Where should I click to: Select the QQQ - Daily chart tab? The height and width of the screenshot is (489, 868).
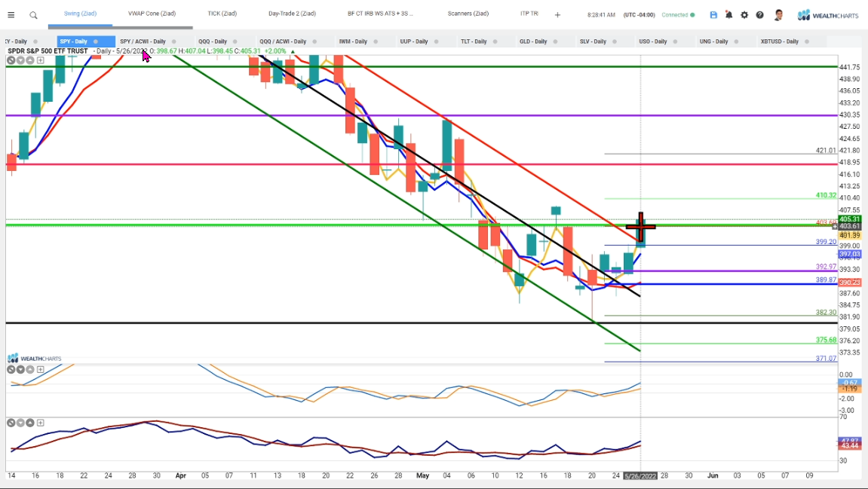click(213, 41)
